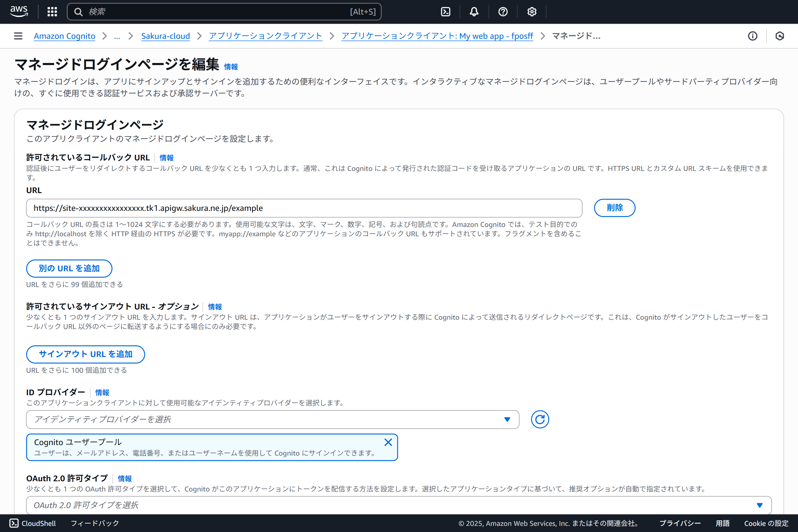
Task: Click サインアウト URL を追加 button
Action: coord(85,354)
